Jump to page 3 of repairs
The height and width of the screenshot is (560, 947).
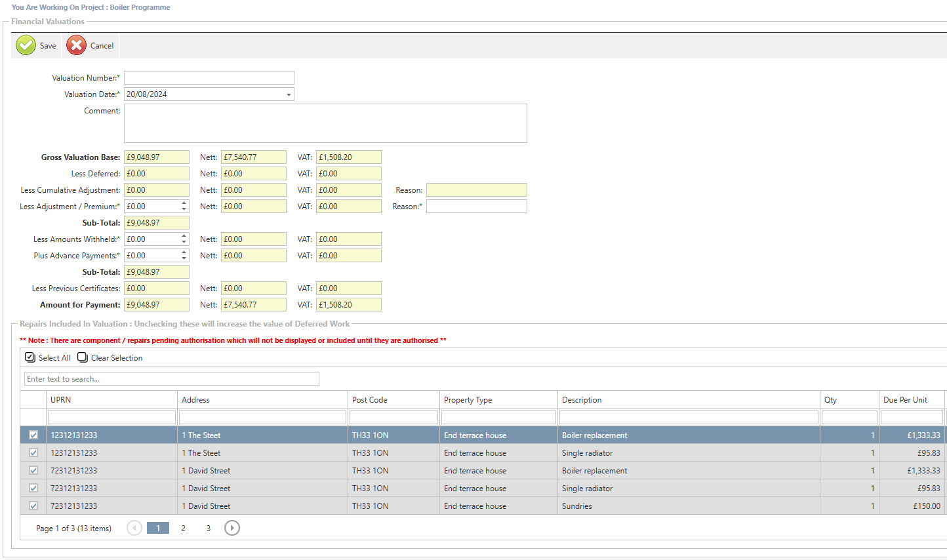click(209, 528)
